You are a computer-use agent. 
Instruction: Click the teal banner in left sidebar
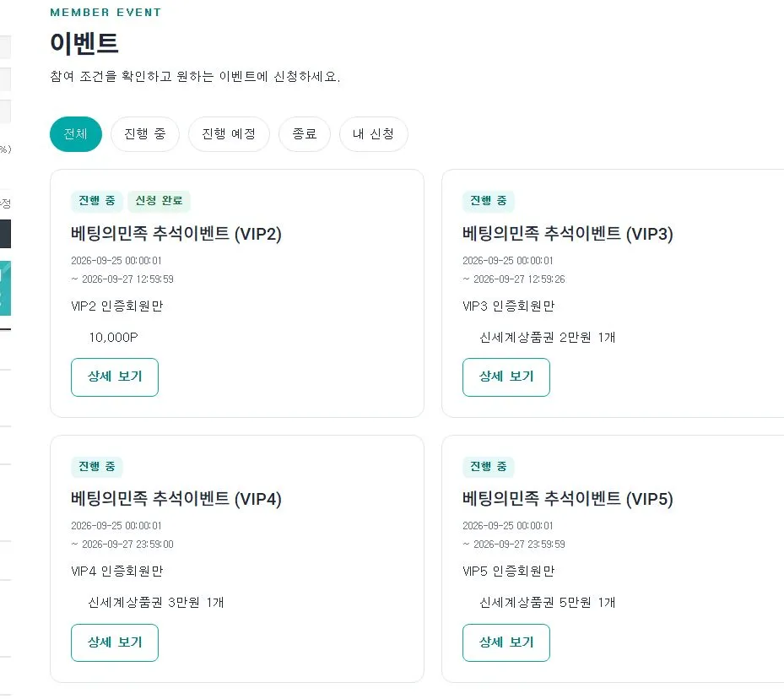(x=5, y=288)
